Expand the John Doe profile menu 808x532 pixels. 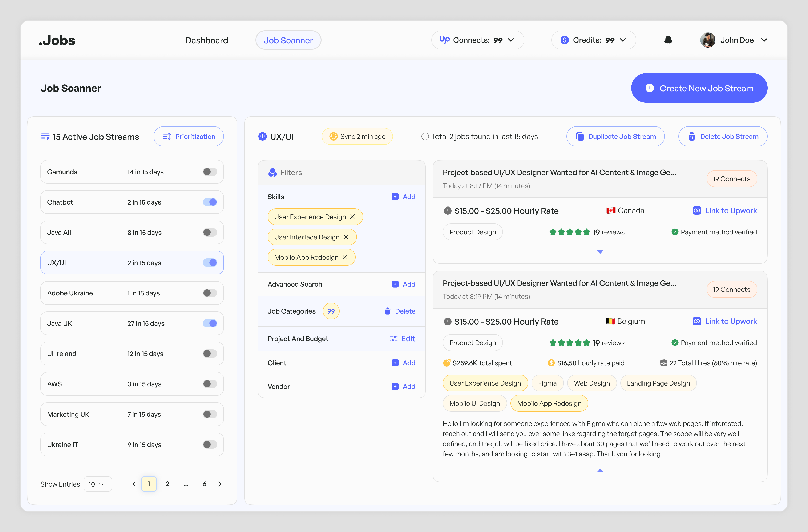764,40
